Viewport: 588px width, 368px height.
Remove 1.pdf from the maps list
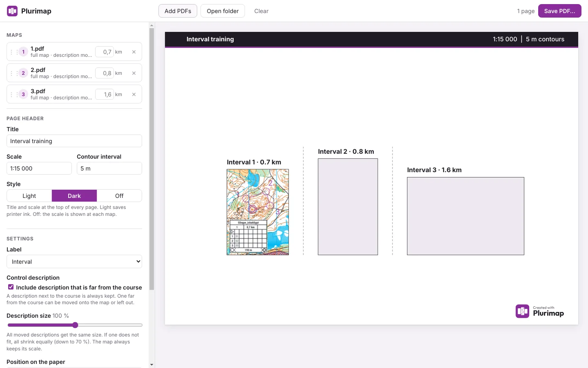point(134,52)
